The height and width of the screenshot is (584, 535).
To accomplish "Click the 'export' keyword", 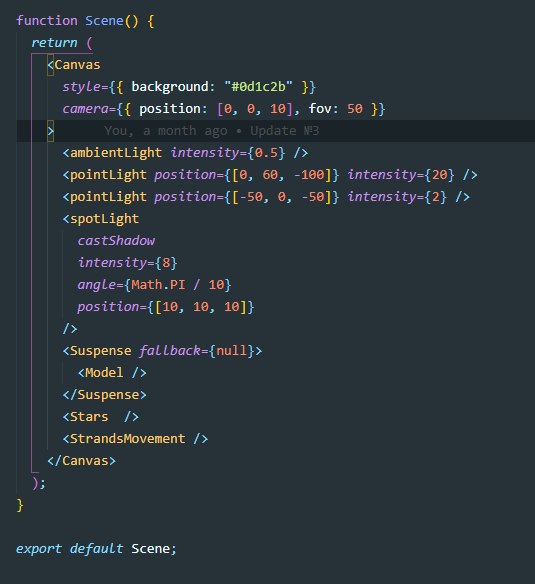I will point(39,549).
